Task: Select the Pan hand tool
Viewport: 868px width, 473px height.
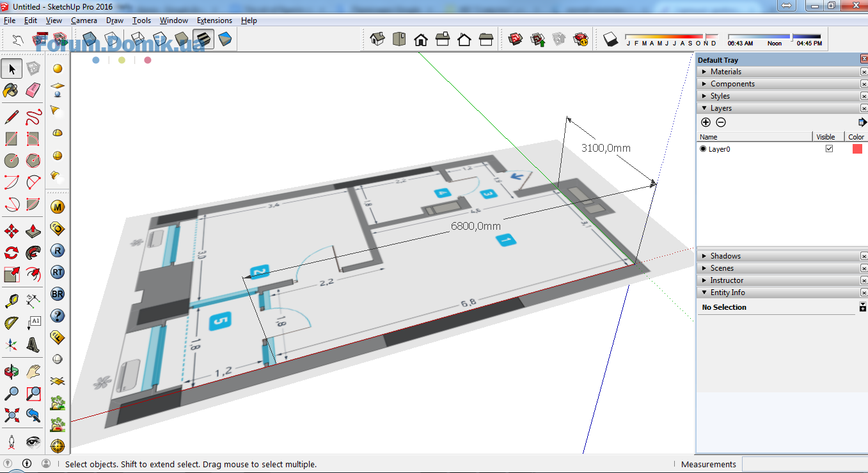Action: click(33, 371)
